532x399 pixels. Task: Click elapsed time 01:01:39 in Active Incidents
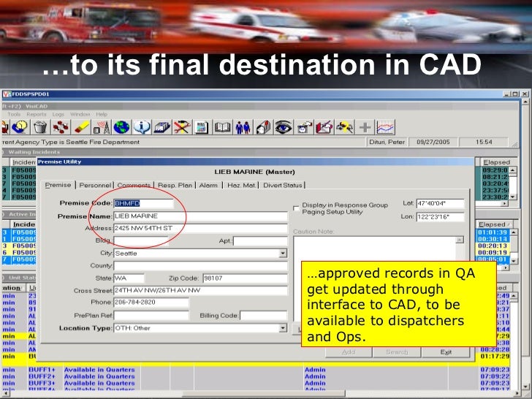(493, 232)
